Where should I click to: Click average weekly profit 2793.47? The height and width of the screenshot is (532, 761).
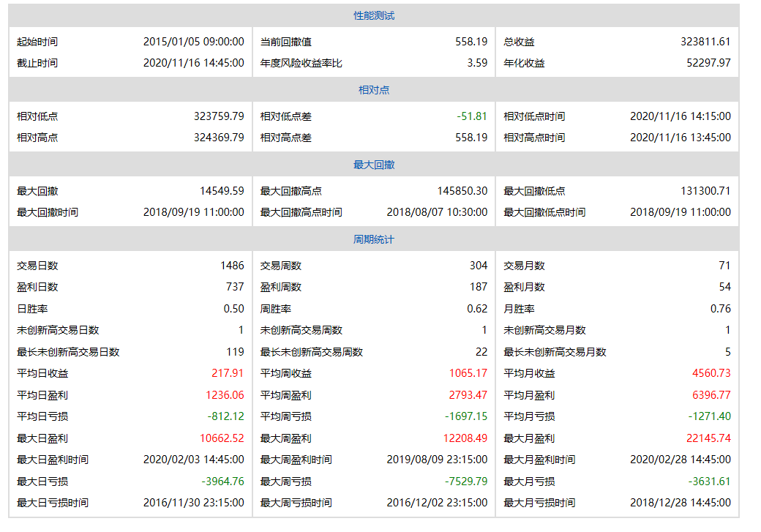coord(468,396)
